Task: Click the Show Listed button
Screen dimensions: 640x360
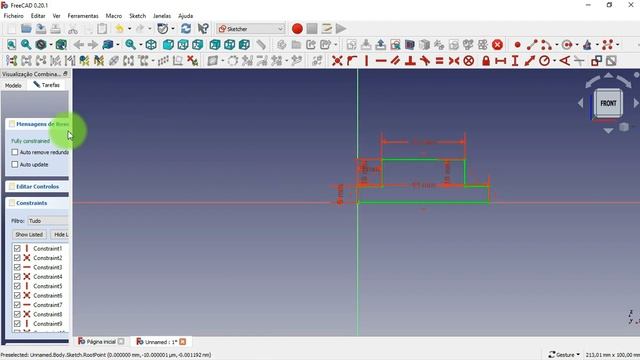Action: coord(29,235)
